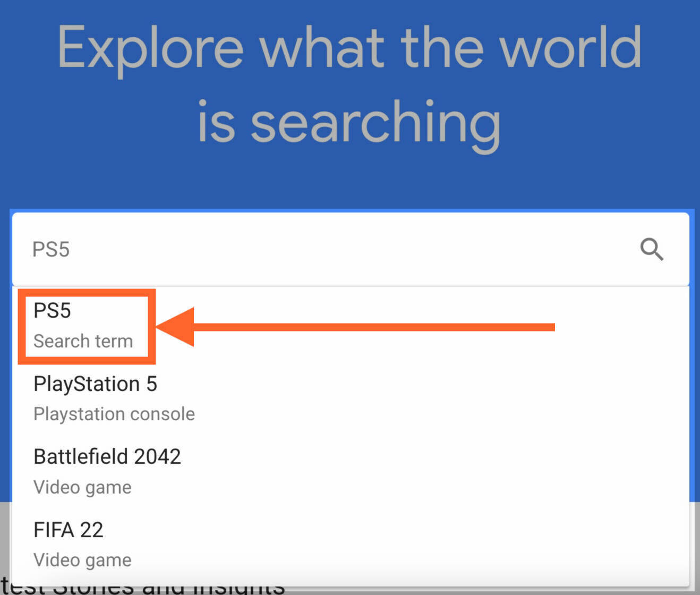Image resolution: width=700 pixels, height=595 pixels.
Task: Select the PS5 Search term suggestion
Action: (x=351, y=326)
